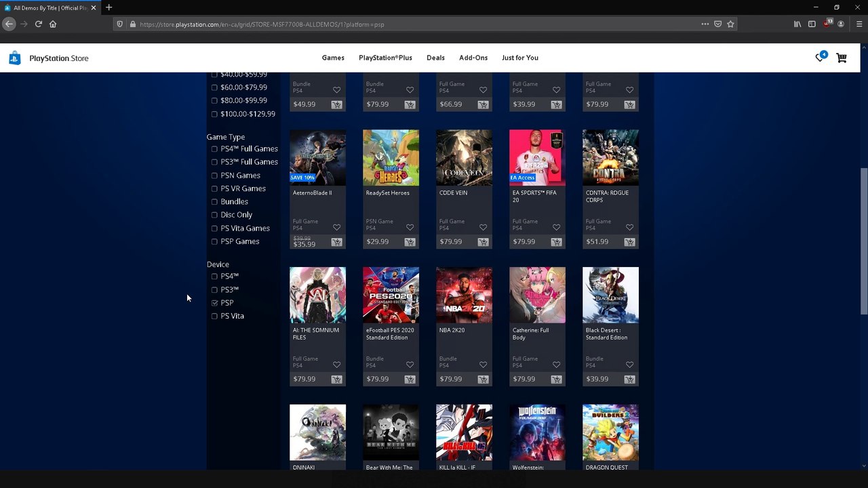Open the ReadySet Heroes title link
The width and height of the screenshot is (868, 488).
coord(387,192)
